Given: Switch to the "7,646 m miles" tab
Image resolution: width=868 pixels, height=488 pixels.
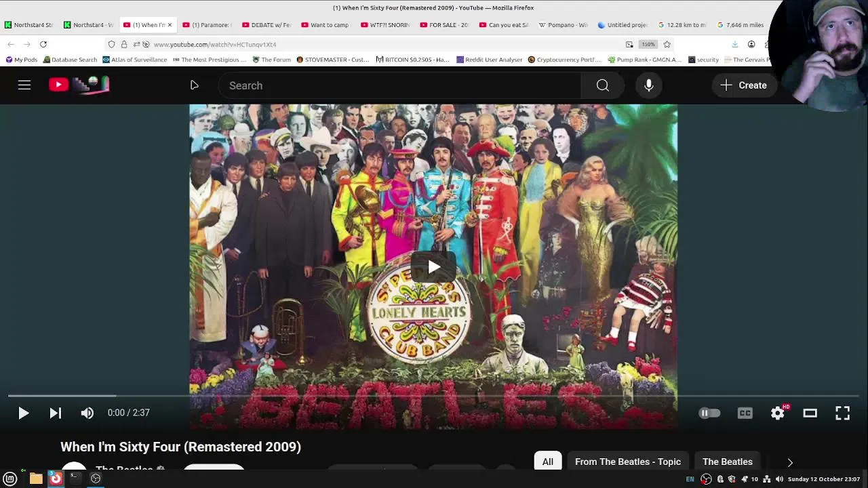Looking at the screenshot, I should pos(741,25).
